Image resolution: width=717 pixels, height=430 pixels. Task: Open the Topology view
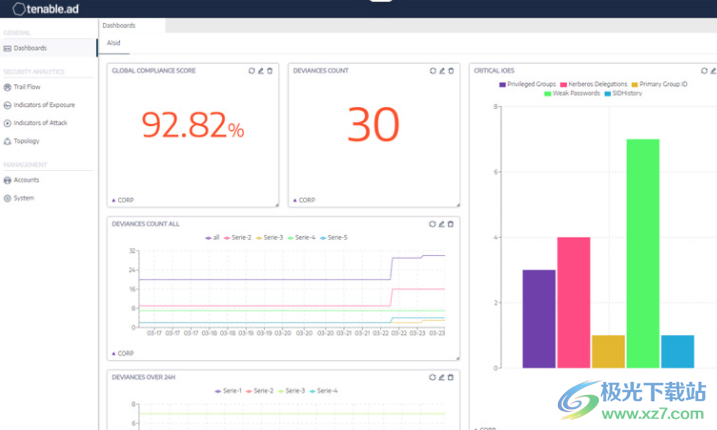pos(26,141)
